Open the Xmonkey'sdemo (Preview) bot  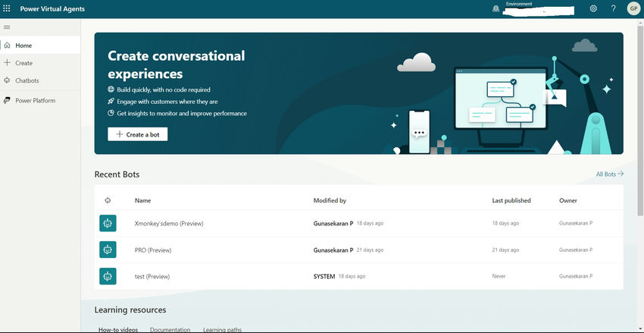[x=169, y=224]
